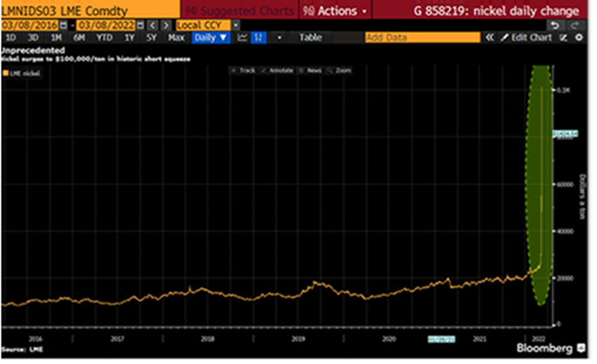The height and width of the screenshot is (364, 597).
Task: Click the candlestick chart type icon
Action: click(x=259, y=38)
